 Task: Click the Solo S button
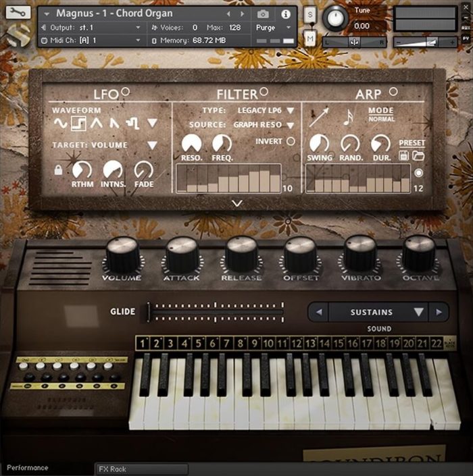coord(310,14)
